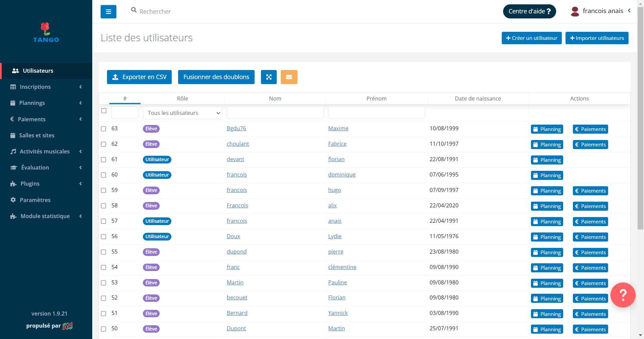
Task: Click the orange envelope email icon
Action: click(x=289, y=77)
